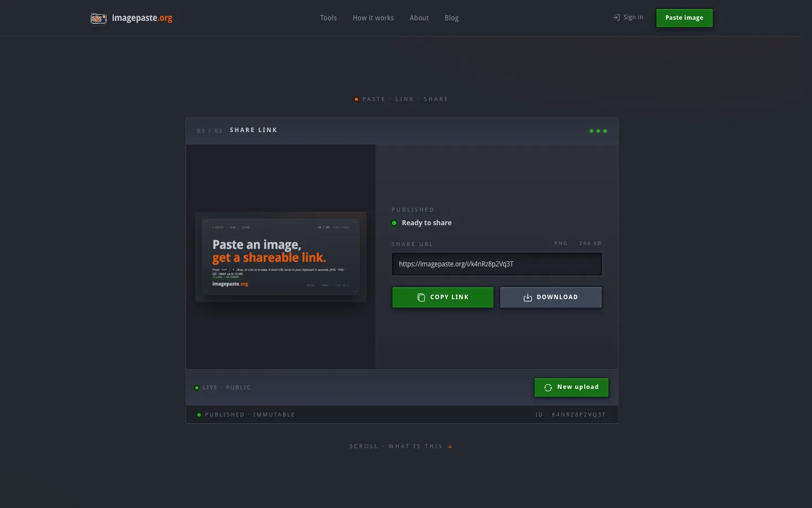Screen dimensions: 812x508
Task: Start a New upload
Action: [571, 387]
